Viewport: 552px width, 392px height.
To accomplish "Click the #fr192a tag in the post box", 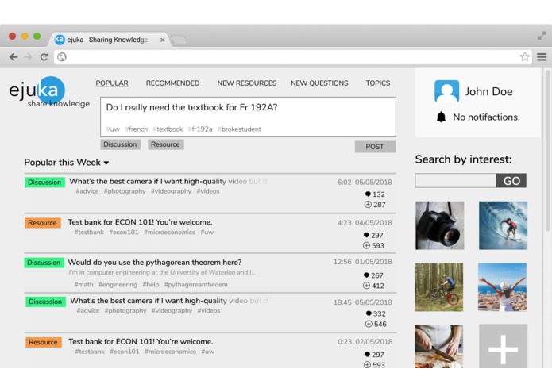I will coord(200,129).
